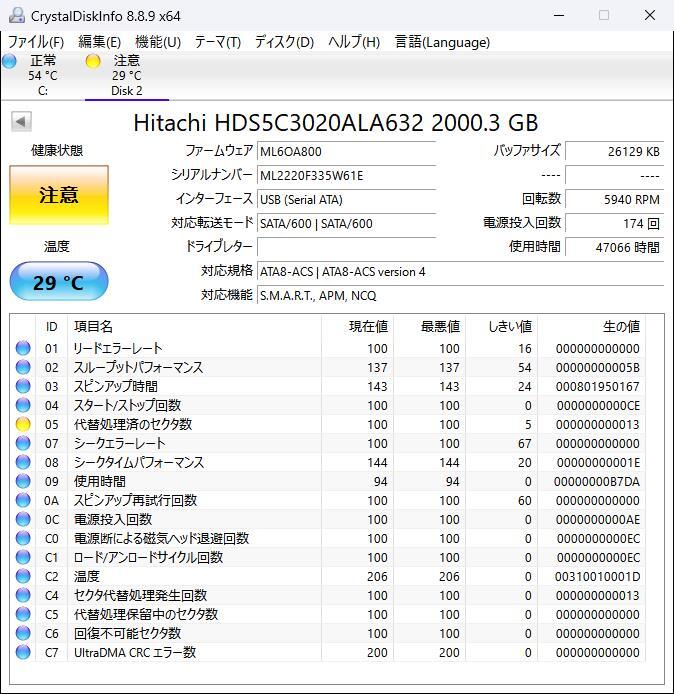Click the firmware field ML6OA800
This screenshot has width=674, height=694.
coord(346,151)
